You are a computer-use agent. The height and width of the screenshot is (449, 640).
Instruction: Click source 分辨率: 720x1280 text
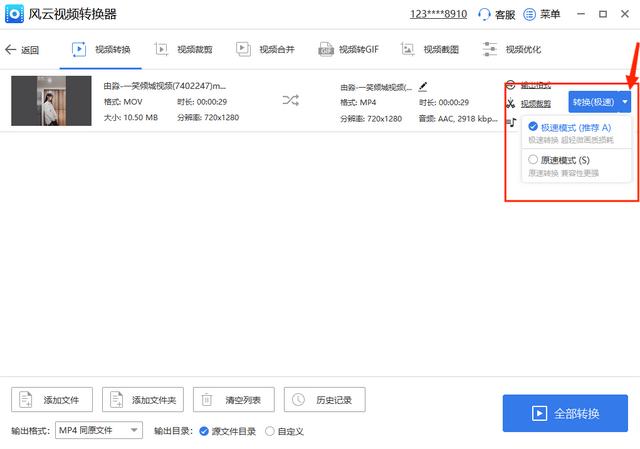pos(208,118)
